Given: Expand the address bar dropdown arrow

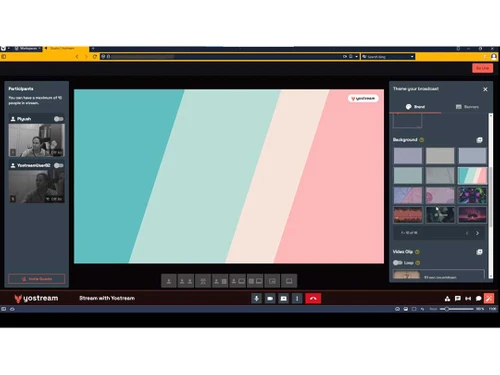Looking at the screenshot, I should click(x=356, y=57).
